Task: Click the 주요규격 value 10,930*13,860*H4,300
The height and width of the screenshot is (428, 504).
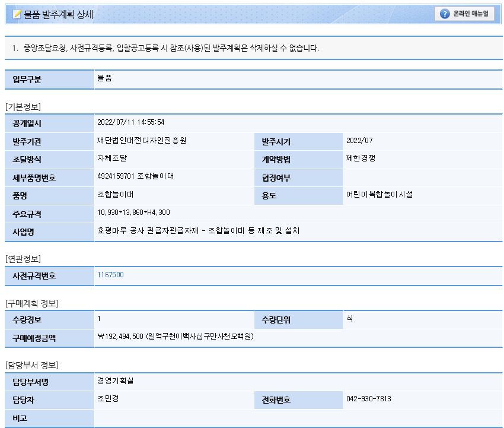Action: [x=133, y=212]
